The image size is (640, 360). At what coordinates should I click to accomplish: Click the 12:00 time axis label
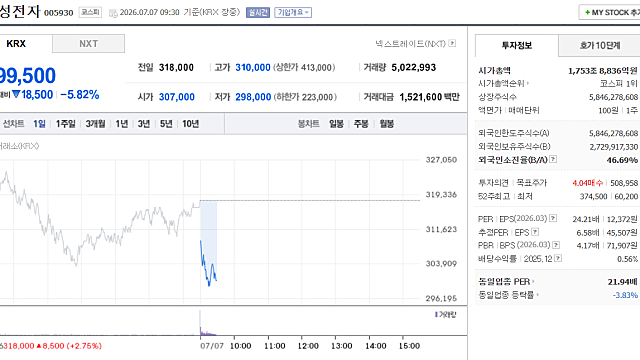pos(308,346)
